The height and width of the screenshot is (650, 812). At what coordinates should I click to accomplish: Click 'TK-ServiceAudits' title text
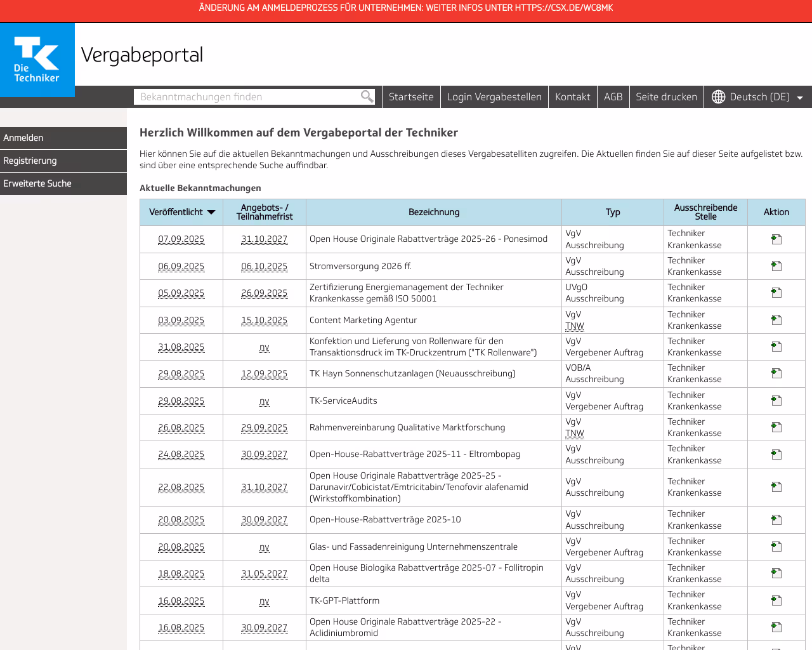coord(343,401)
